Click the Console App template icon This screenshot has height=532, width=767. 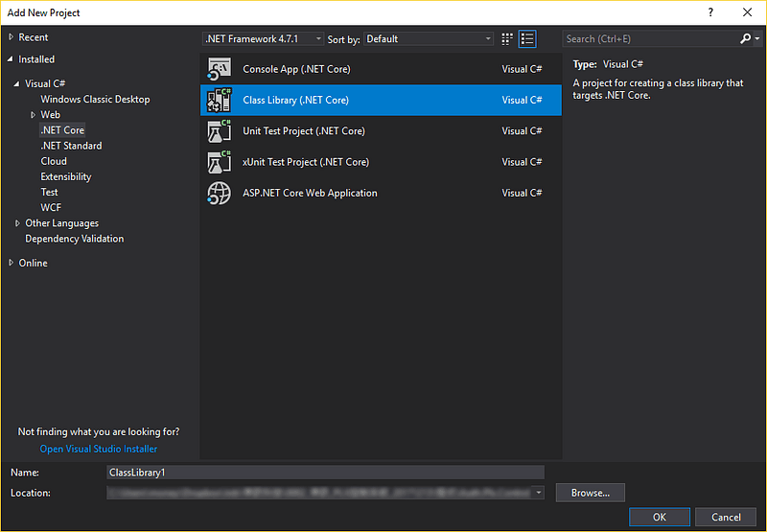pos(219,69)
